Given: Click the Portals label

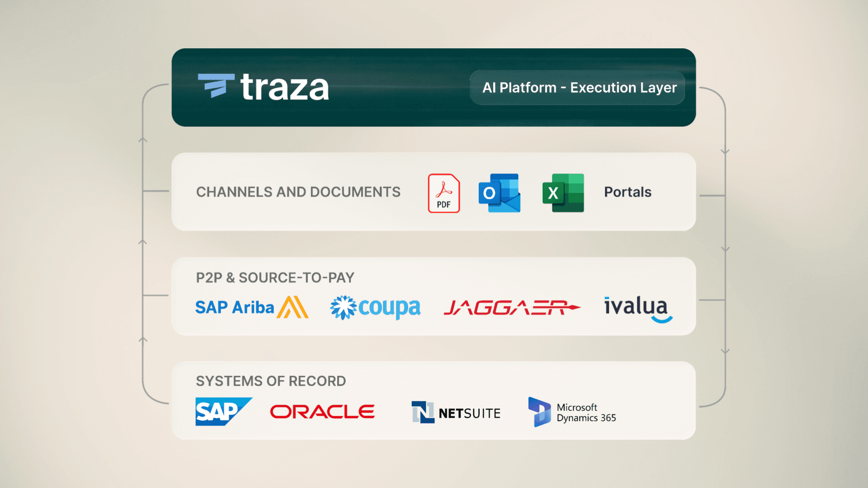Looking at the screenshot, I should pos(627,192).
